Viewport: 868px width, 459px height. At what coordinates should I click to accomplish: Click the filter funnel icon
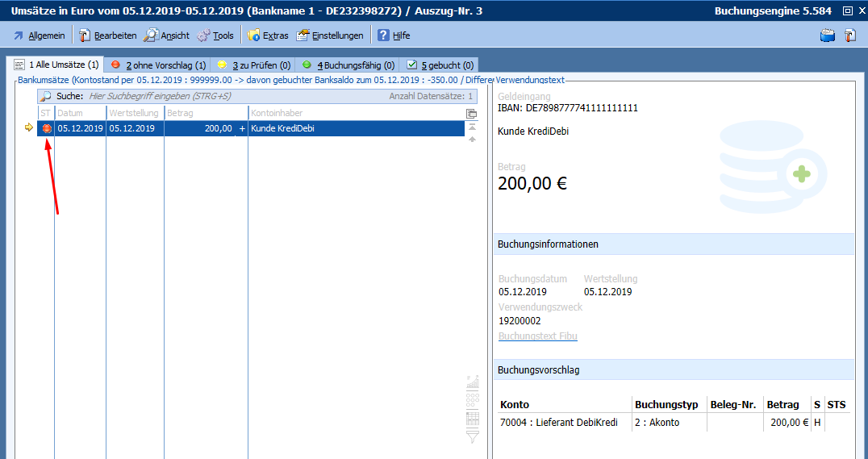point(473,436)
